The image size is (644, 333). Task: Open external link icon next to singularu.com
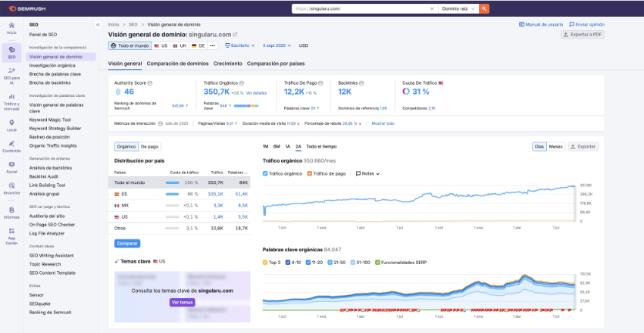point(236,35)
